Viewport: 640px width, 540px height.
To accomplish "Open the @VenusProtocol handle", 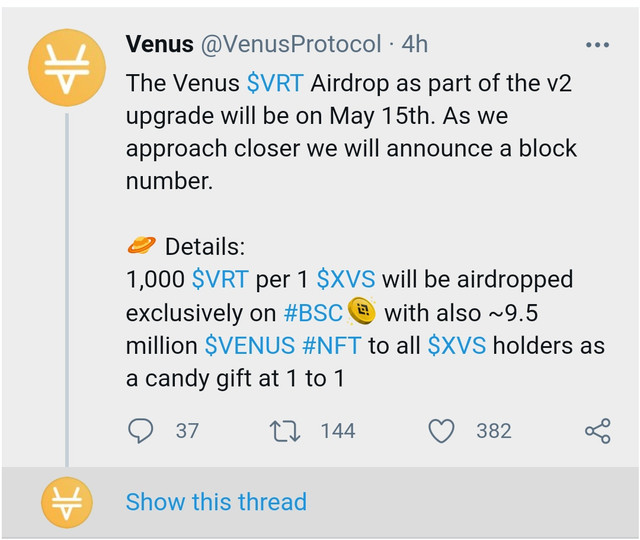I will pos(291,44).
